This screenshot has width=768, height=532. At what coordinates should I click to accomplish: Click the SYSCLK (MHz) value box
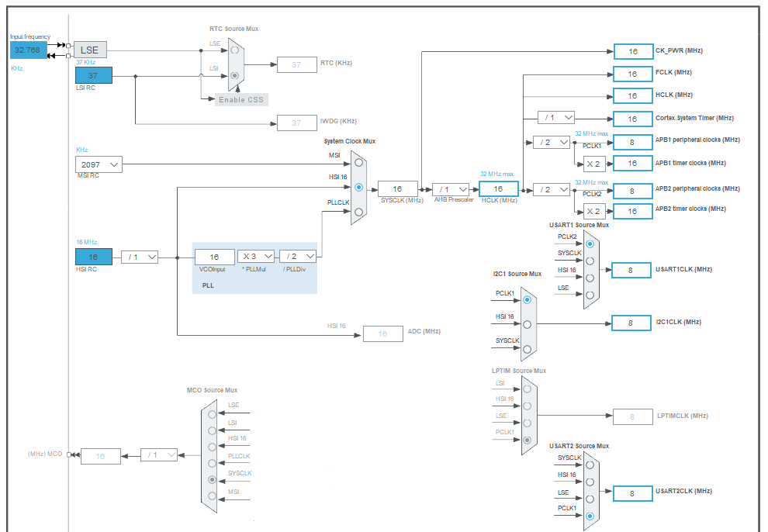pos(398,189)
